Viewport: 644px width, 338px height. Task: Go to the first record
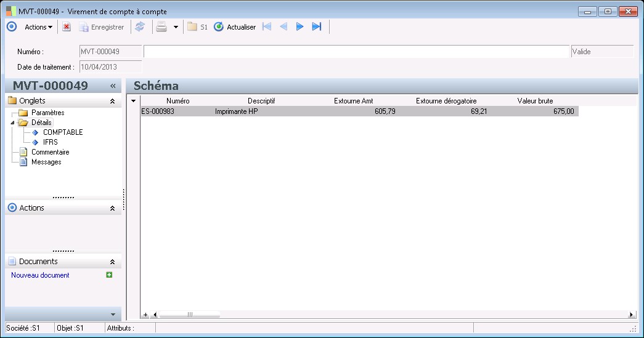tap(267, 27)
